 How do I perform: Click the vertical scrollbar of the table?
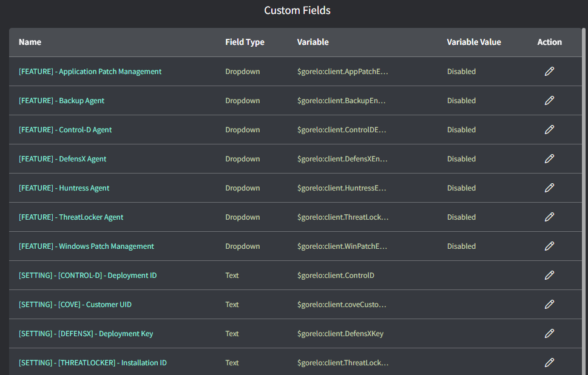click(584, 201)
